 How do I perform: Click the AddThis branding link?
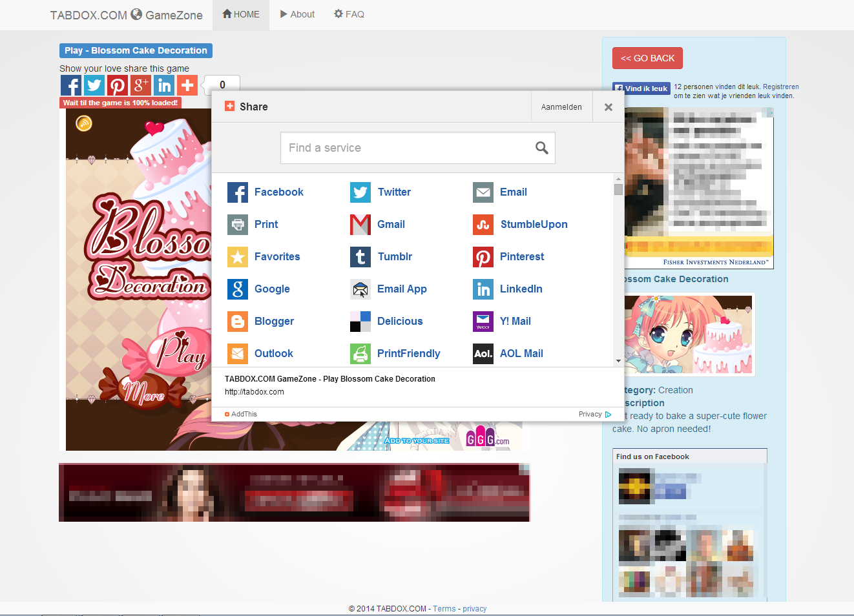click(241, 415)
